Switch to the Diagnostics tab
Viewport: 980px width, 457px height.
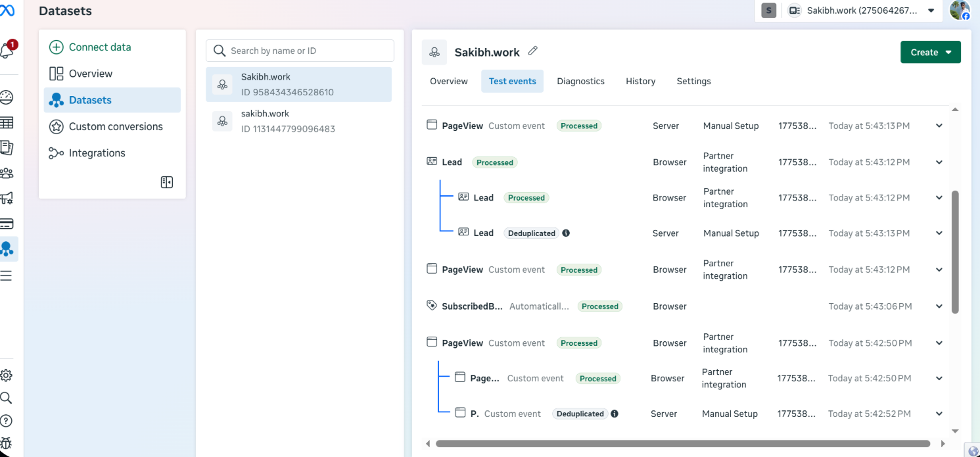coord(580,81)
